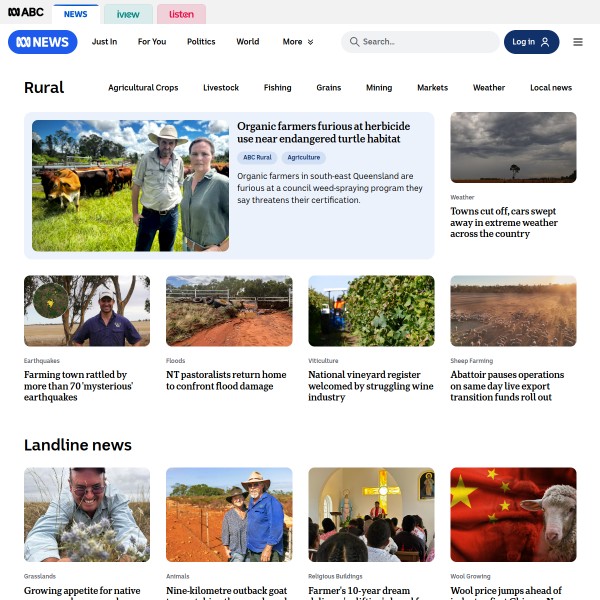600x600 pixels.
Task: Open the China flag sheep thumbnail
Action: 513,514
